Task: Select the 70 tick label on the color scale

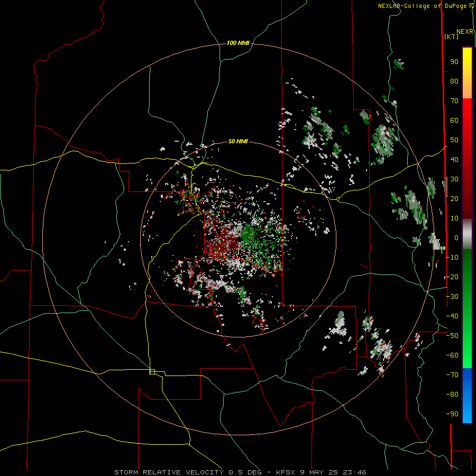Action: (454, 101)
